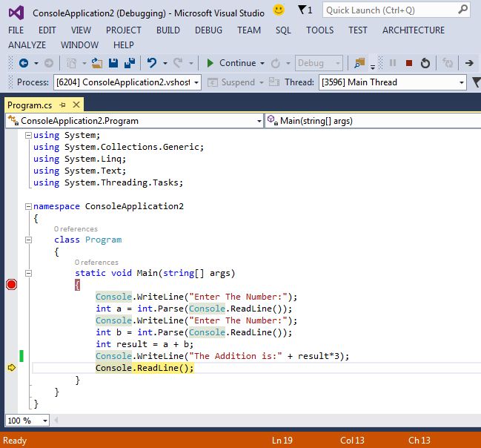Stop debugging with the red square
Screen dimensions: 481x448
[408, 63]
